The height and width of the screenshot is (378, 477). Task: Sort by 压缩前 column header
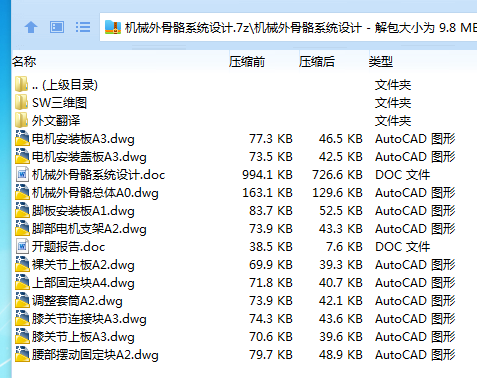(247, 62)
